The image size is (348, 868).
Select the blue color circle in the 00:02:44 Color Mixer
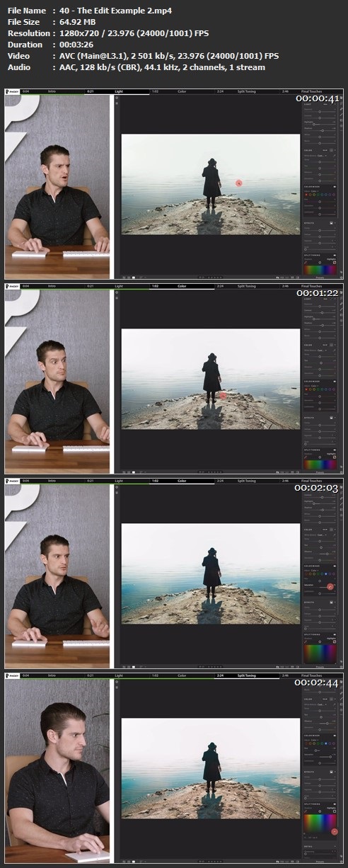click(326, 743)
